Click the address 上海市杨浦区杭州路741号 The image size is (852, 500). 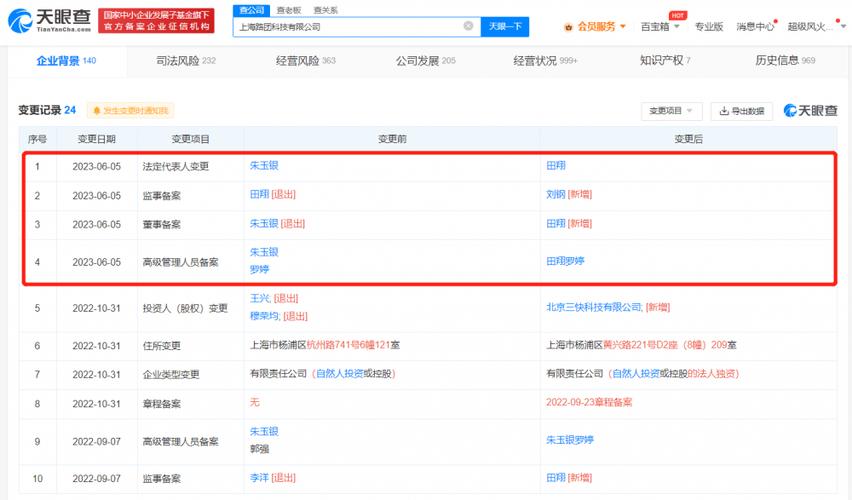tap(324, 345)
